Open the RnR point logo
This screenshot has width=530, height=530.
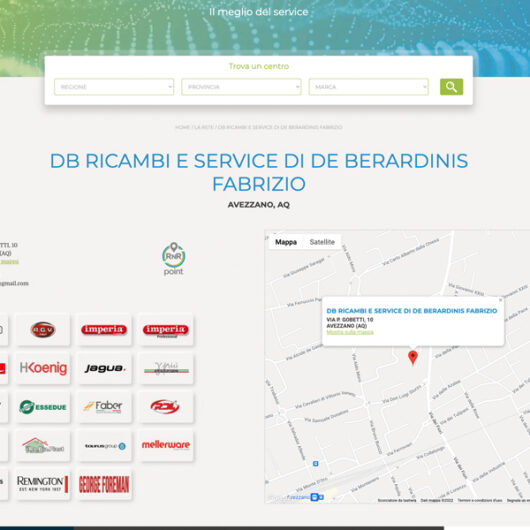(x=173, y=259)
